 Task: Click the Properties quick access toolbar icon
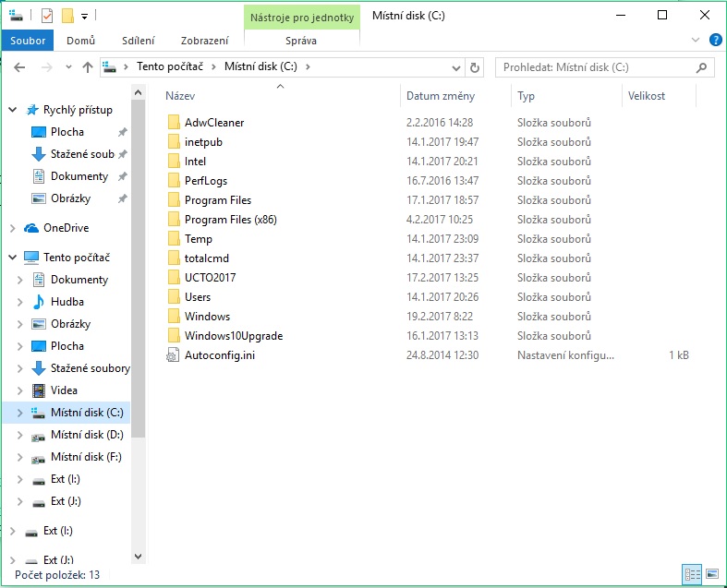pos(47,16)
